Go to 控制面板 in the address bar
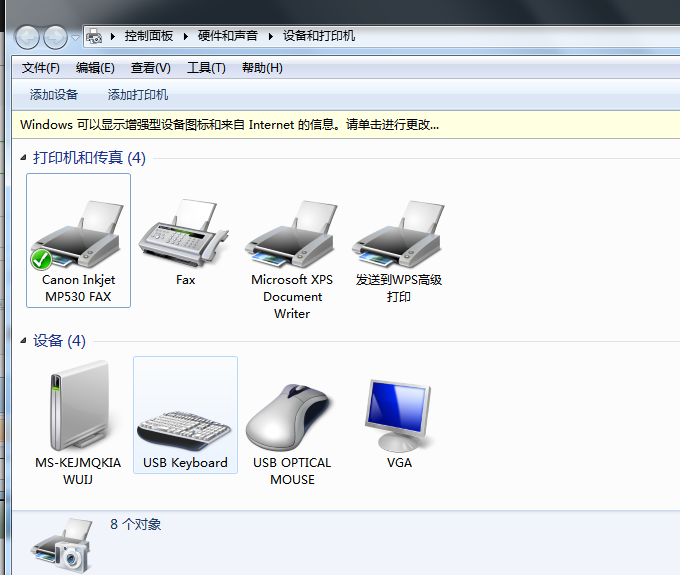 pos(149,36)
